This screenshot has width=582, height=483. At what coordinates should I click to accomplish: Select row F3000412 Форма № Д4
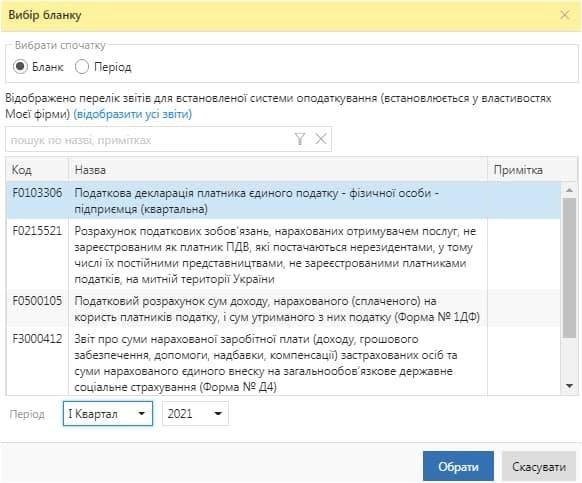[283, 362]
